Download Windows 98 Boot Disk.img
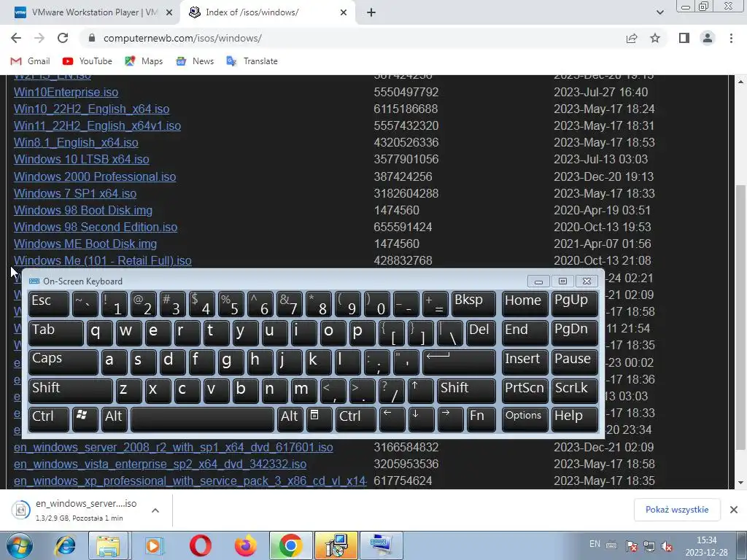The width and height of the screenshot is (747, 560). coord(83,210)
